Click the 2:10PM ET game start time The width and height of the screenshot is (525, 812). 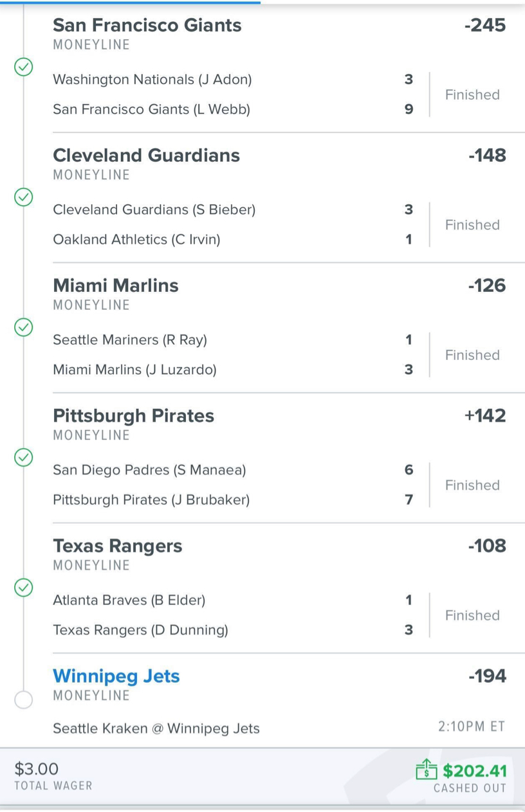pos(472,726)
